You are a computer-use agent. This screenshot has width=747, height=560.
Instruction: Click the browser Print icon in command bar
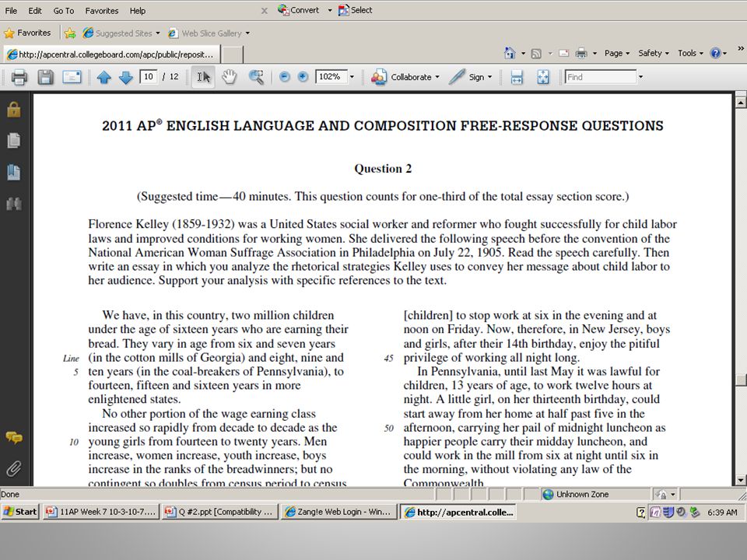point(581,54)
